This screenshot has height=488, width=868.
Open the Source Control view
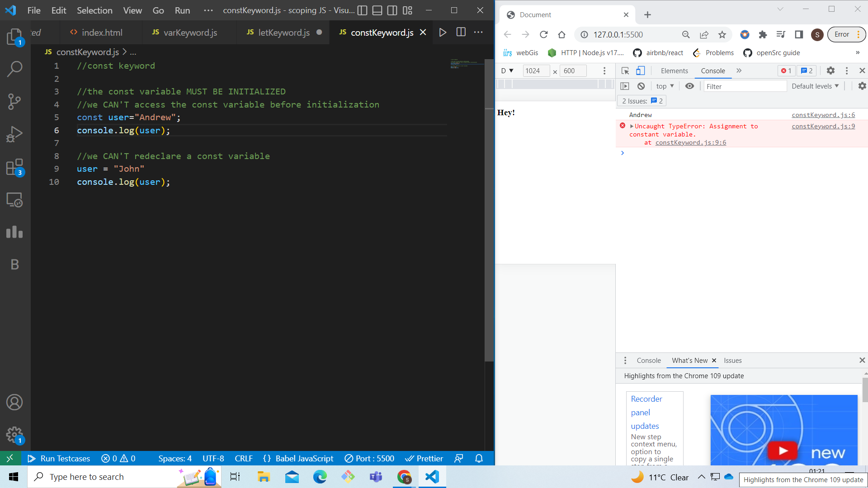click(14, 102)
